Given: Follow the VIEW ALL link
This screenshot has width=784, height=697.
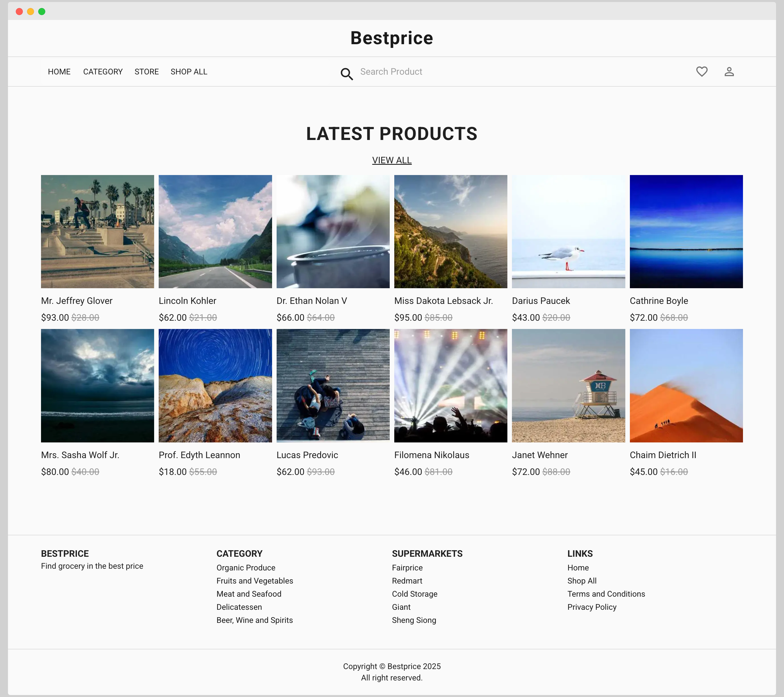Looking at the screenshot, I should [392, 160].
